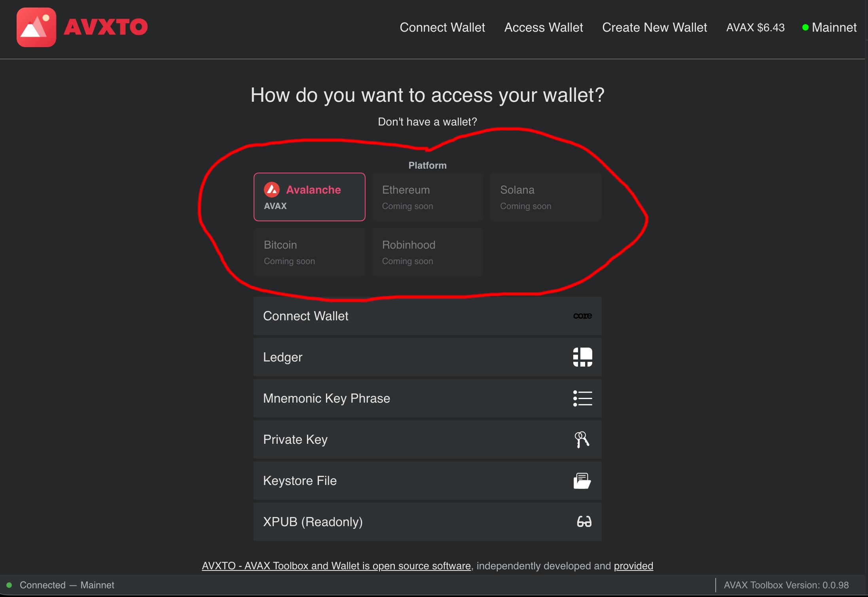Choose the Connect Wallet access option
The image size is (868, 597).
click(427, 316)
